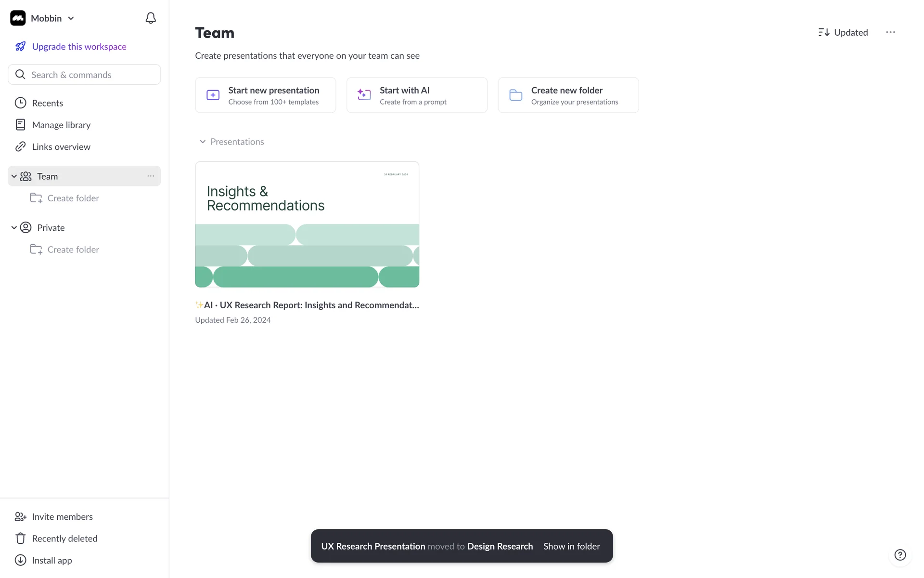Click the Mobbin workspace logo
The image size is (924, 578).
tap(18, 18)
